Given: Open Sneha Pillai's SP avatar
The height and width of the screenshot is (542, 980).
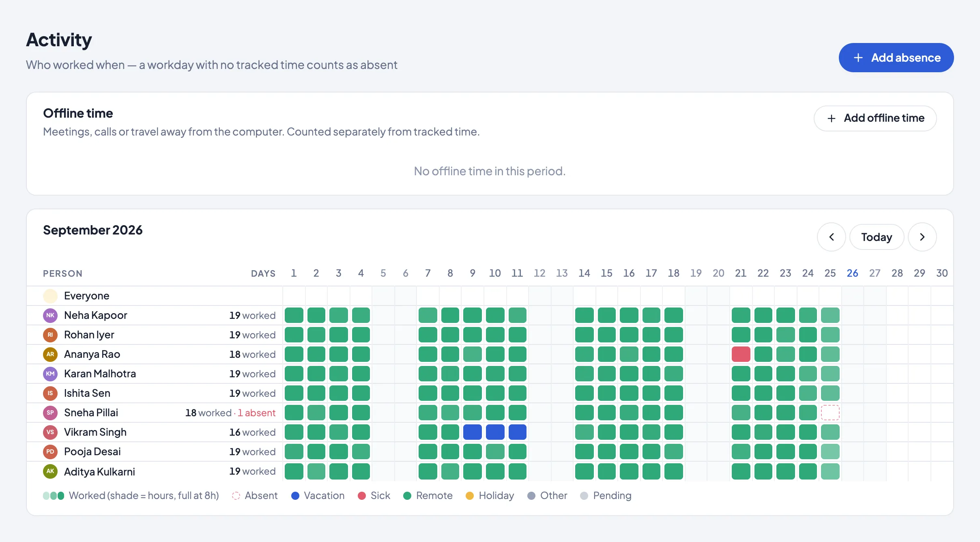Looking at the screenshot, I should [x=50, y=413].
